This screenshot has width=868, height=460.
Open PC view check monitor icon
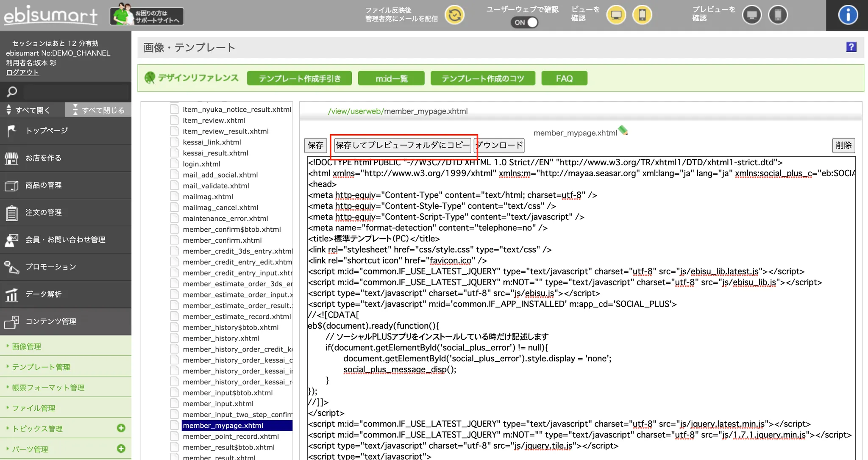(x=616, y=15)
